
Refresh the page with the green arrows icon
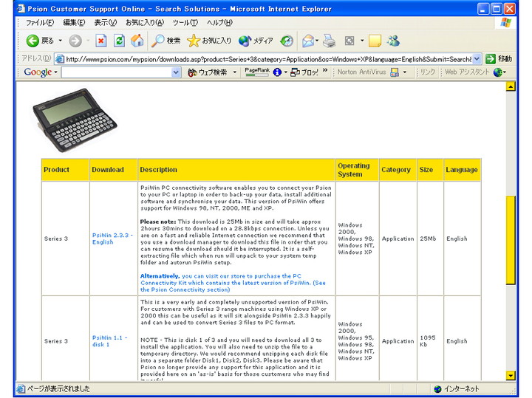coord(119,41)
